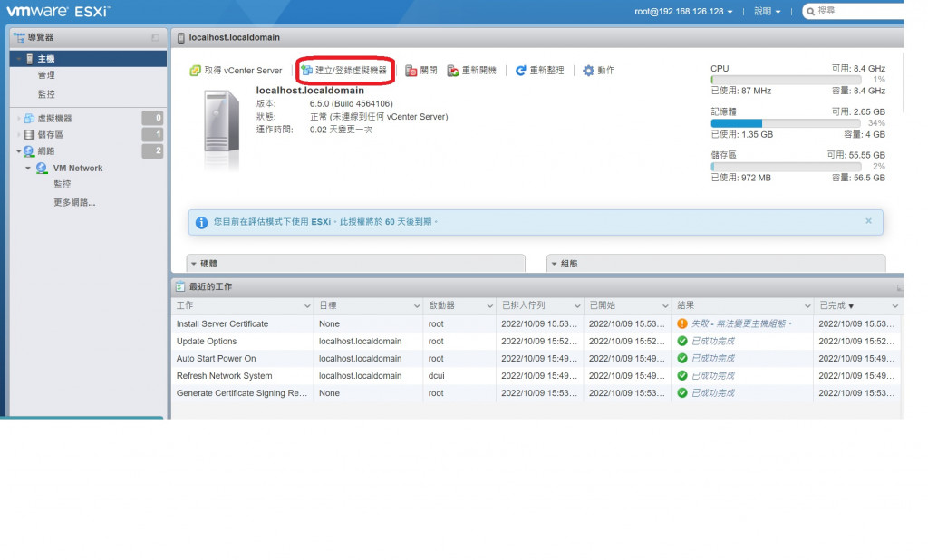Viewport: 928px width, 560px height.
Task: Click the 取得 vCenter Server button
Action: [237, 71]
